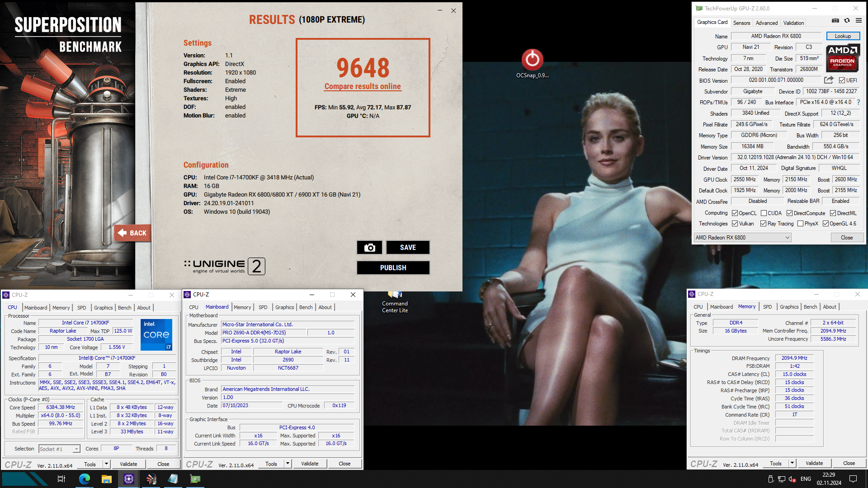
Task: Open the Bench tab in CPU-Z CPU window
Action: [x=124, y=308]
